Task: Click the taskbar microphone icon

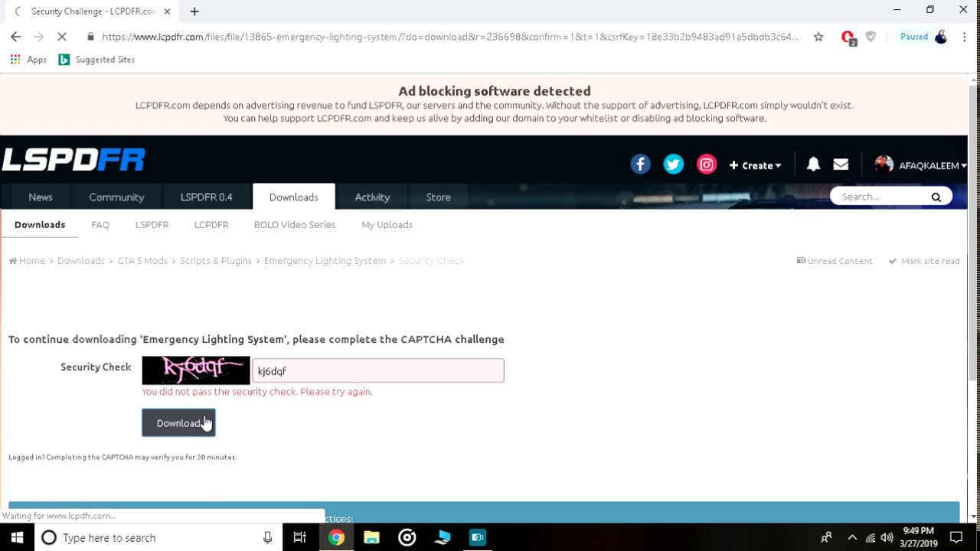Action: (267, 538)
